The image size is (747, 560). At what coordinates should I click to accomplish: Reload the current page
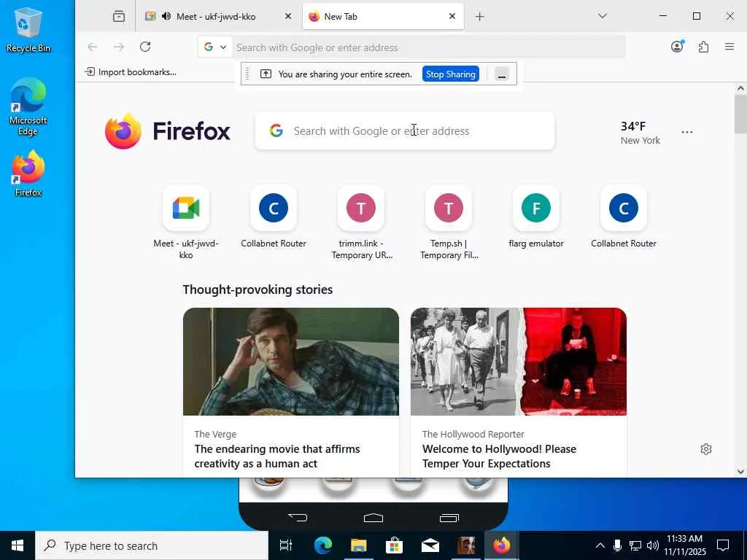[x=145, y=47]
